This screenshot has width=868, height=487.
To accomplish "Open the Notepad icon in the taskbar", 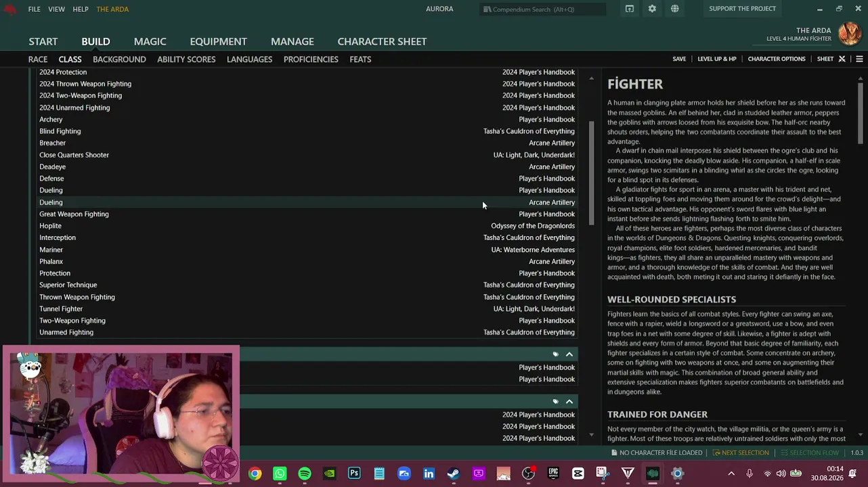I will 379,473.
